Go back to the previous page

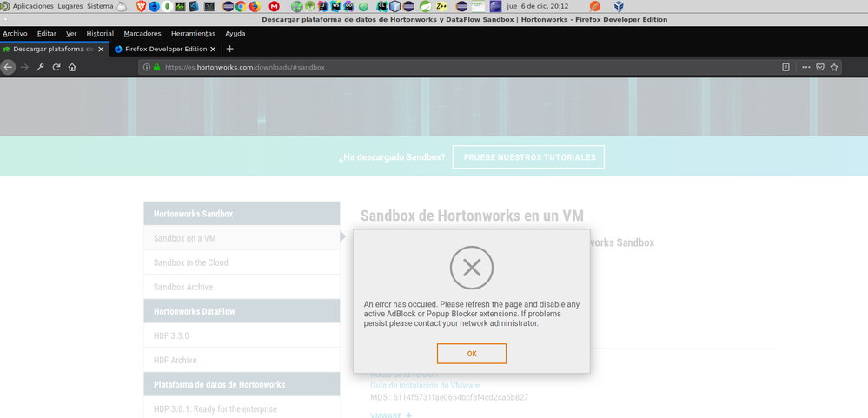[x=8, y=67]
